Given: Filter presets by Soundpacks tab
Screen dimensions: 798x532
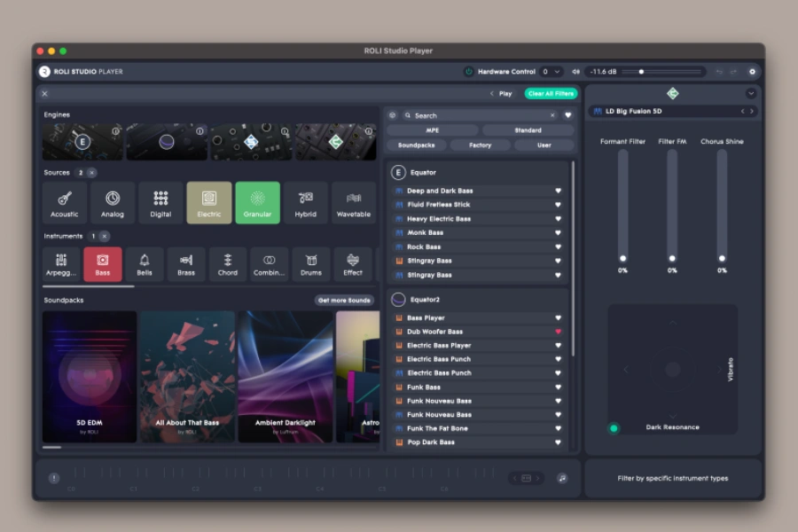Looking at the screenshot, I should tap(417, 145).
